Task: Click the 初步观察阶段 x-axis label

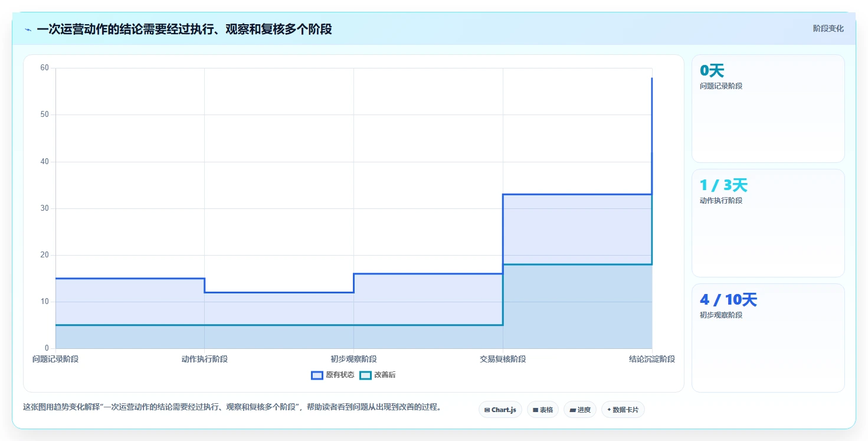Action: click(354, 359)
